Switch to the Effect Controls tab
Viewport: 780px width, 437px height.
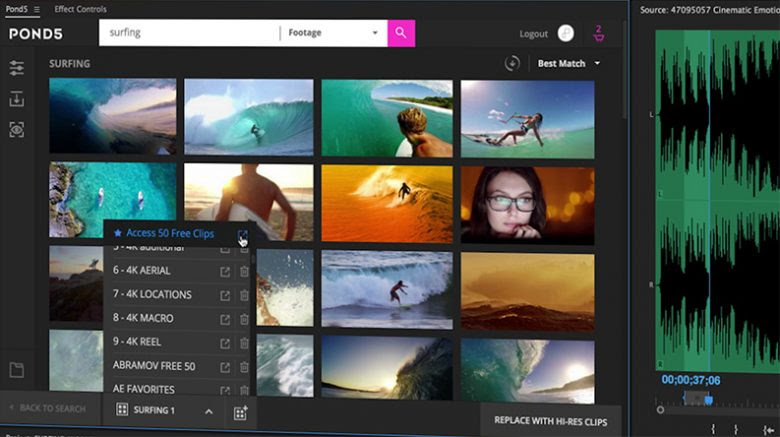[x=80, y=9]
